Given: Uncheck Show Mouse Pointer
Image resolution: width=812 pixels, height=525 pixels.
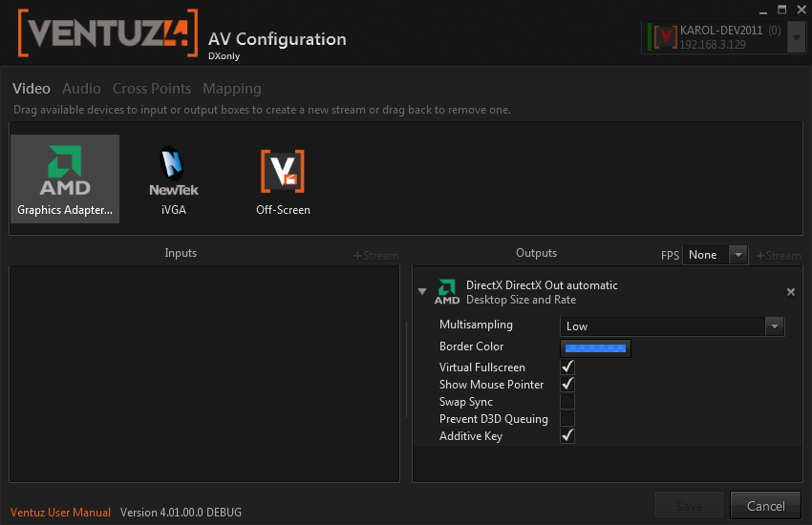Looking at the screenshot, I should point(567,385).
